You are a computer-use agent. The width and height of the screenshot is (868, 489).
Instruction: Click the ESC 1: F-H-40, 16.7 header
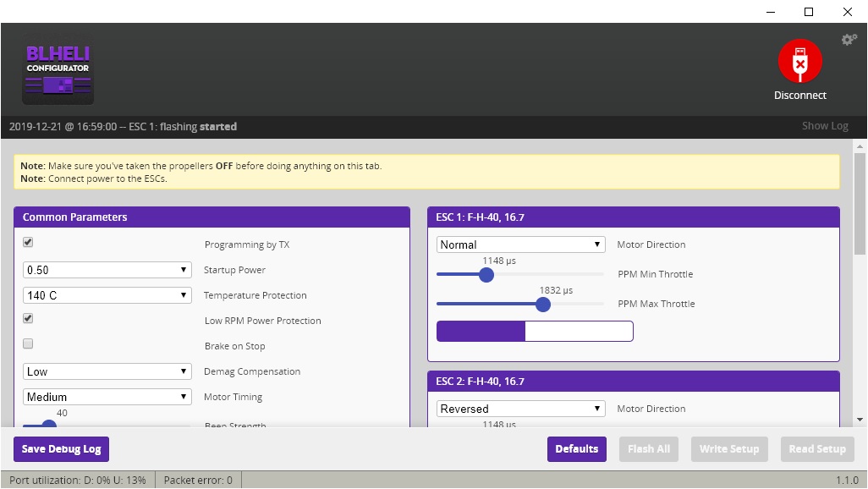pos(634,217)
